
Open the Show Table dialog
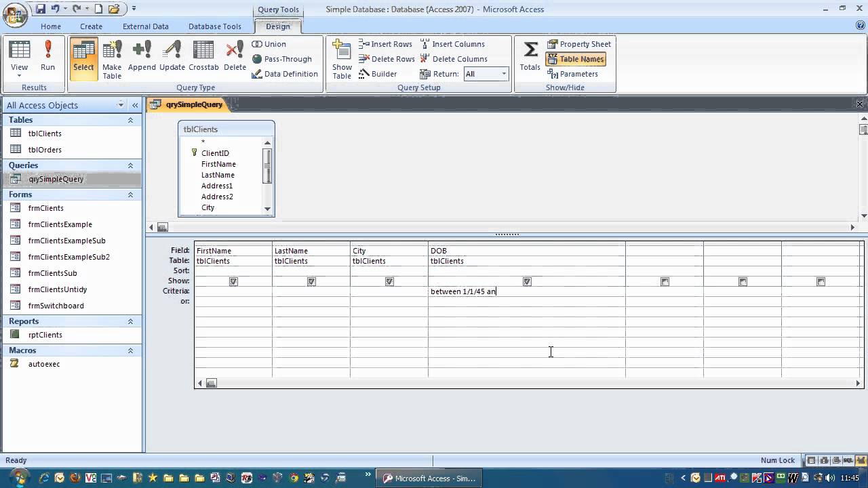click(342, 59)
